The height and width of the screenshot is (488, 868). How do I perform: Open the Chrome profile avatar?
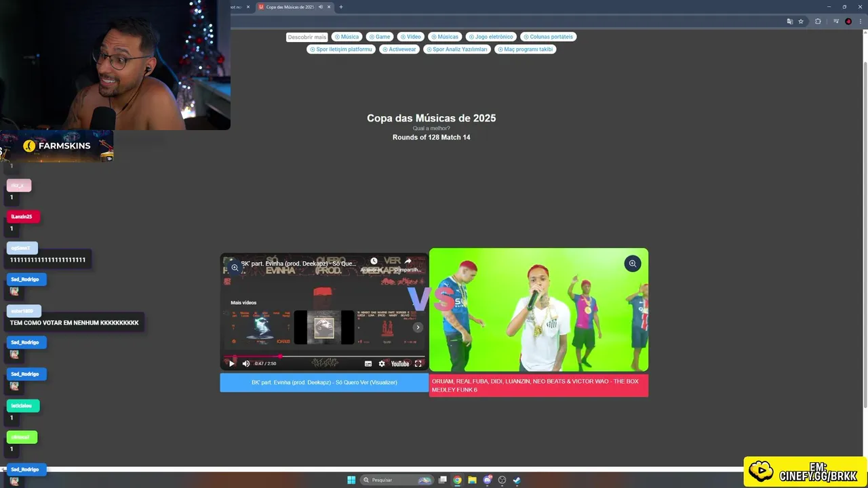848,22
